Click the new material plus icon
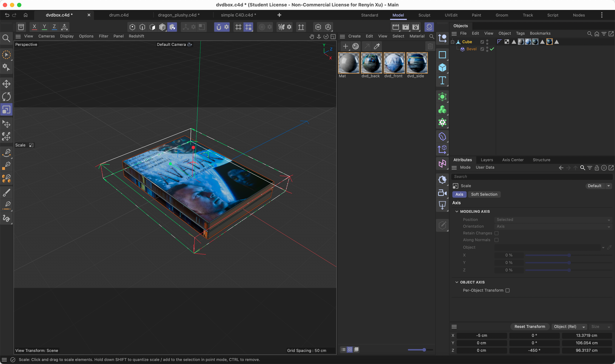The image size is (615, 364). click(345, 46)
